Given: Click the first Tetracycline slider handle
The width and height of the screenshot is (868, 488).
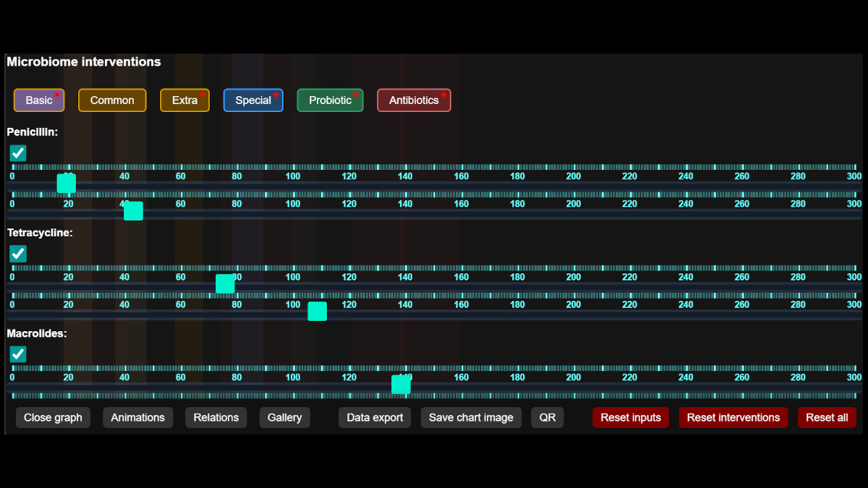Looking at the screenshot, I should pyautogui.click(x=225, y=284).
